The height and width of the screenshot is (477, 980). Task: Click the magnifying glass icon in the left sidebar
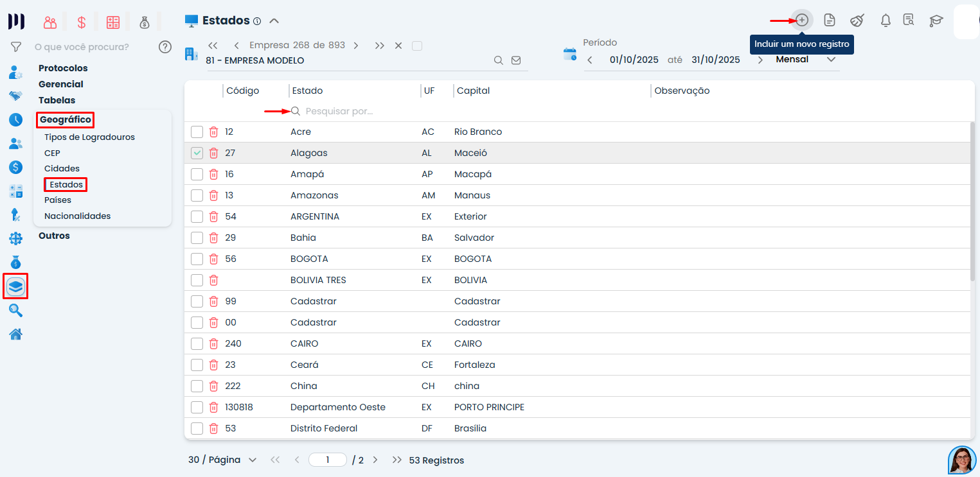coord(16,311)
